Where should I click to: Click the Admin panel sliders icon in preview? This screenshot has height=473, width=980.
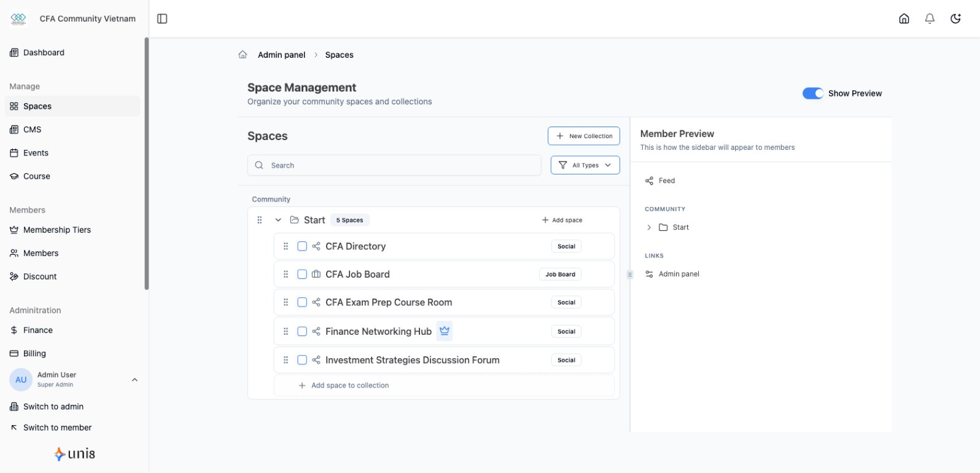click(x=649, y=274)
